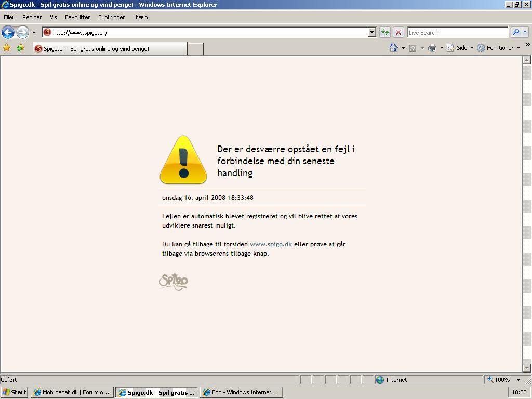Select the Spigo.dk browser tab
Image resolution: width=532 pixels, height=399 pixels.
point(110,49)
